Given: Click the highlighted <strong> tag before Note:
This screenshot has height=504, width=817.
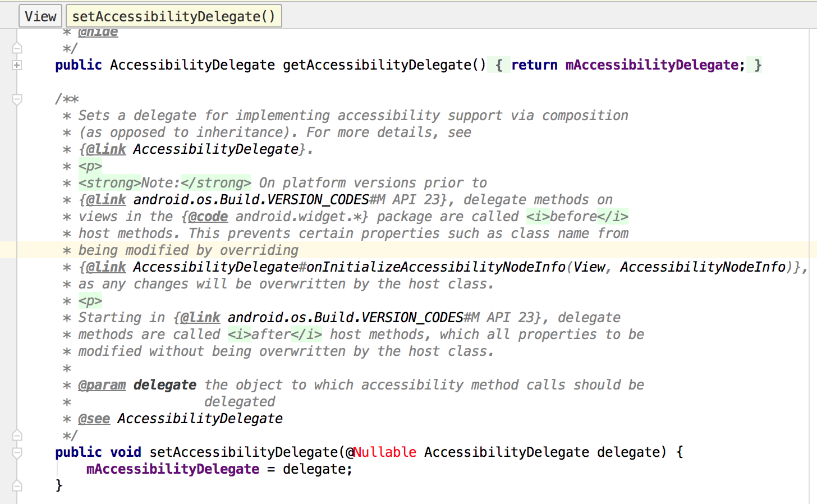Looking at the screenshot, I should pyautogui.click(x=109, y=183).
